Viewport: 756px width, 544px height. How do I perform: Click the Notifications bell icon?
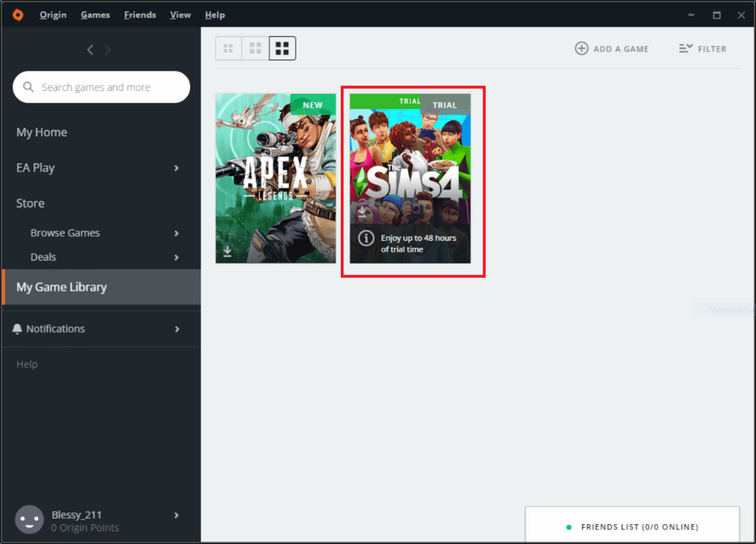(x=17, y=329)
